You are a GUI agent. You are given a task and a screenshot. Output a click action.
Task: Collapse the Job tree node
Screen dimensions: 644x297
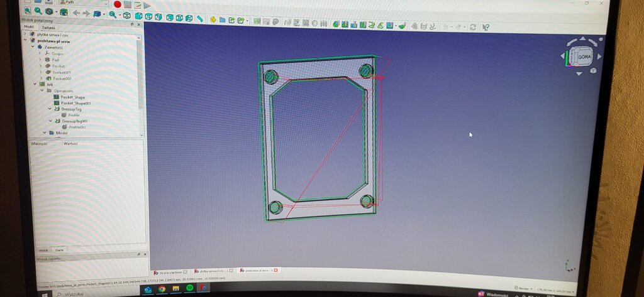tap(35, 84)
